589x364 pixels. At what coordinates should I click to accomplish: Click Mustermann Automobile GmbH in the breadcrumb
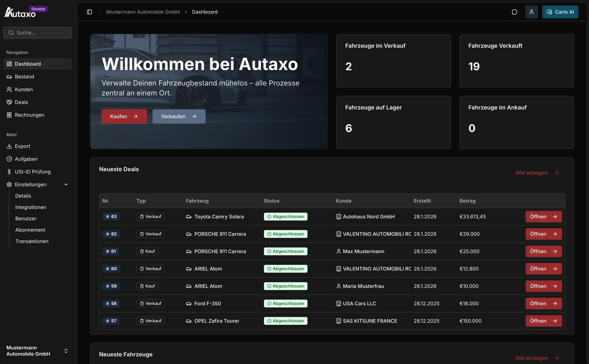coord(143,12)
